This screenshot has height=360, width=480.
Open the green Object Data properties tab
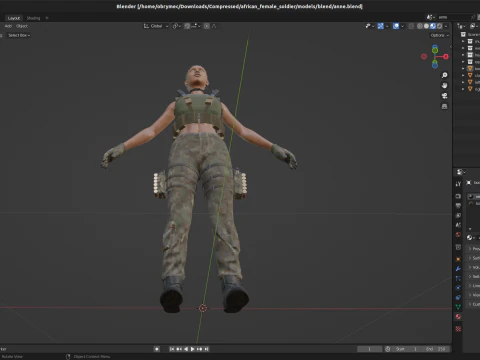click(458, 307)
